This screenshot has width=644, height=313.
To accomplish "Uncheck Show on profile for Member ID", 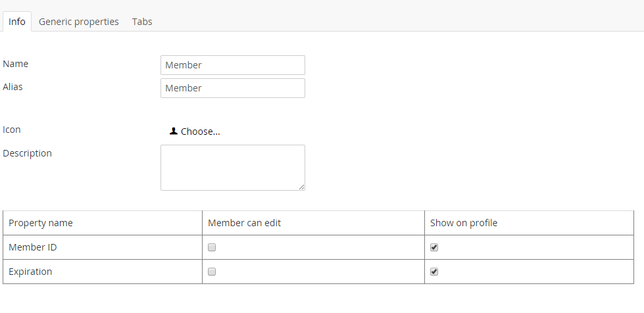I will pos(434,247).
